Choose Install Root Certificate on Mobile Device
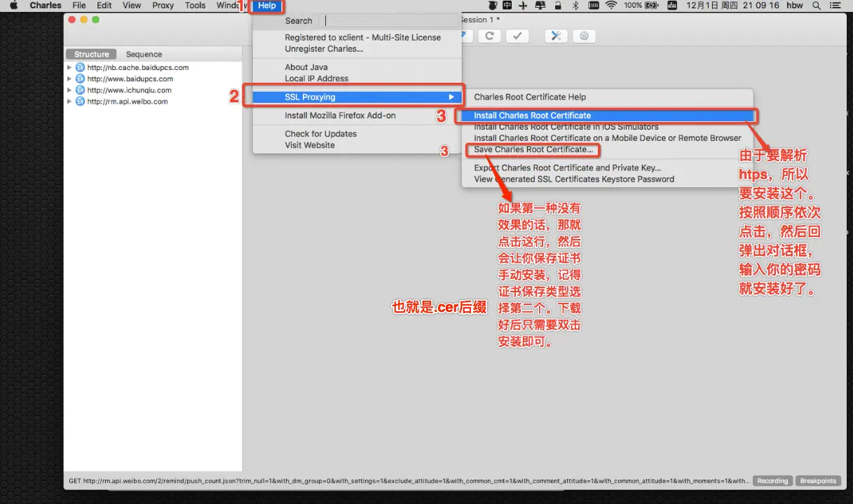The height and width of the screenshot is (504, 853). tap(607, 138)
